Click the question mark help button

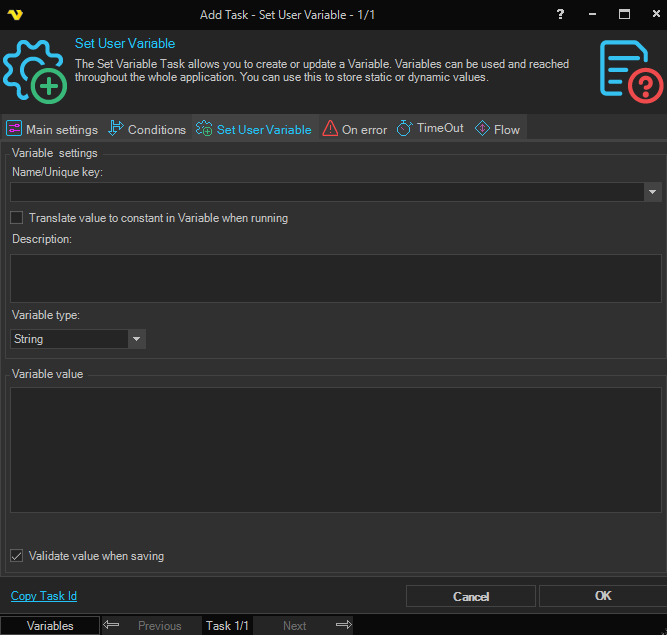pyautogui.click(x=560, y=14)
